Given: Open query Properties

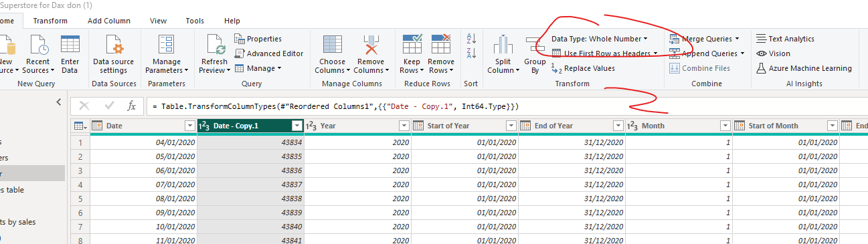Looking at the screenshot, I should coord(258,39).
